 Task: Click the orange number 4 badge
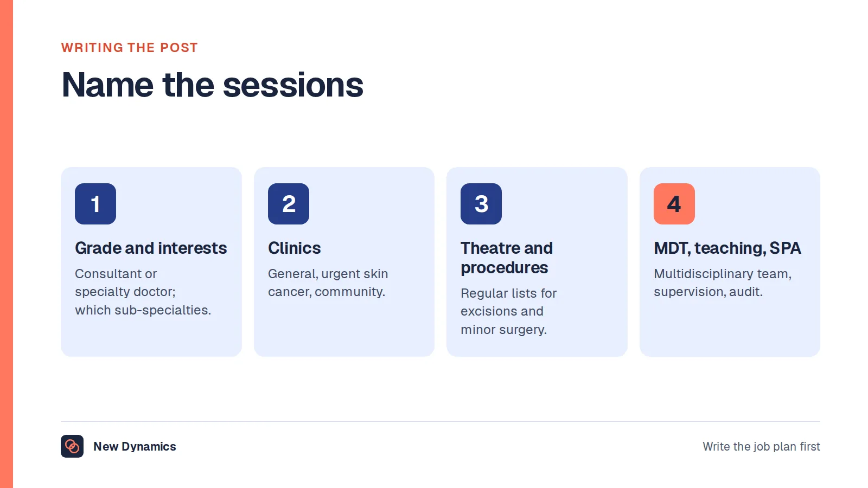coord(674,204)
